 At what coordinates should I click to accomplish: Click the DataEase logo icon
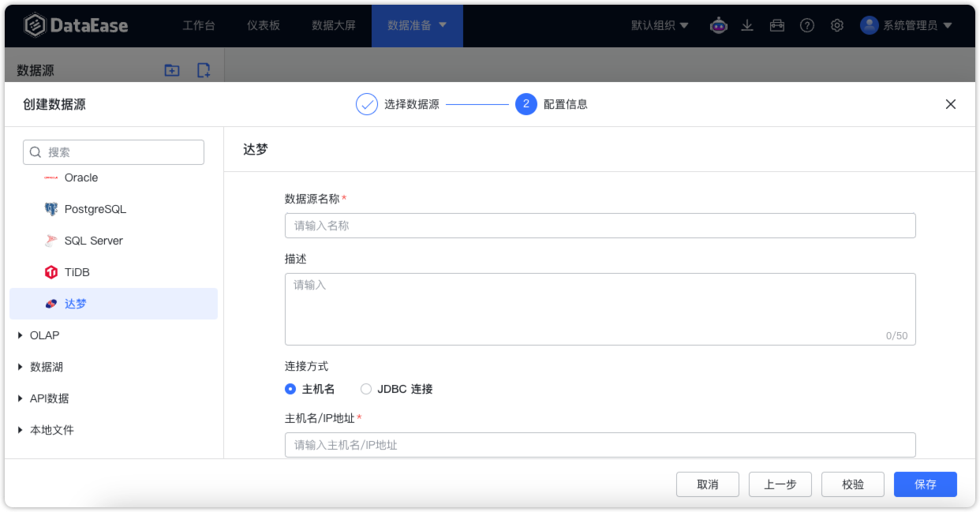34,24
